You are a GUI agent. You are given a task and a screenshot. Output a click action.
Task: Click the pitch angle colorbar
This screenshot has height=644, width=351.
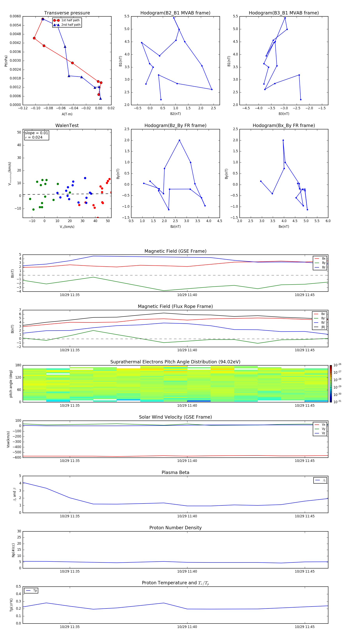(x=331, y=384)
